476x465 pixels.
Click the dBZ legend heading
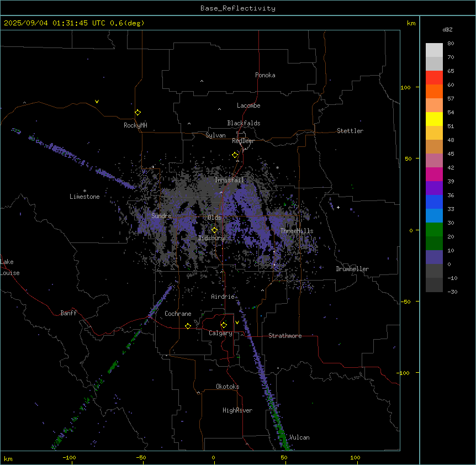point(447,29)
